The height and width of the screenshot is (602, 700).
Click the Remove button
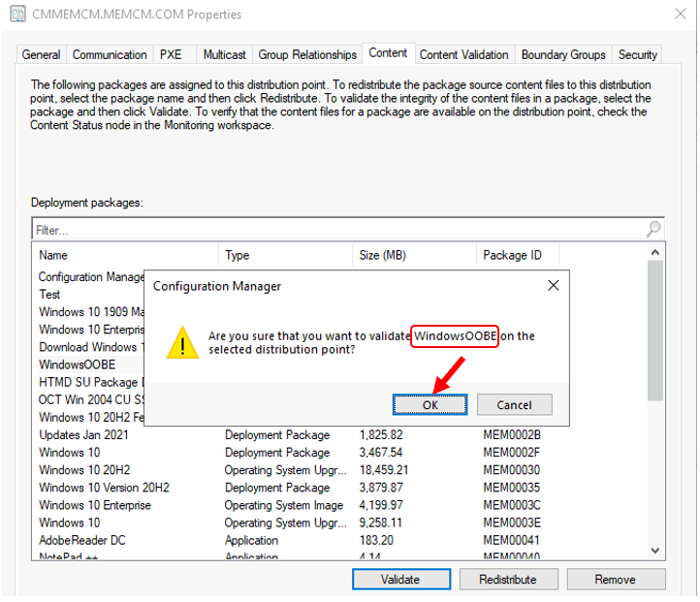click(616, 580)
